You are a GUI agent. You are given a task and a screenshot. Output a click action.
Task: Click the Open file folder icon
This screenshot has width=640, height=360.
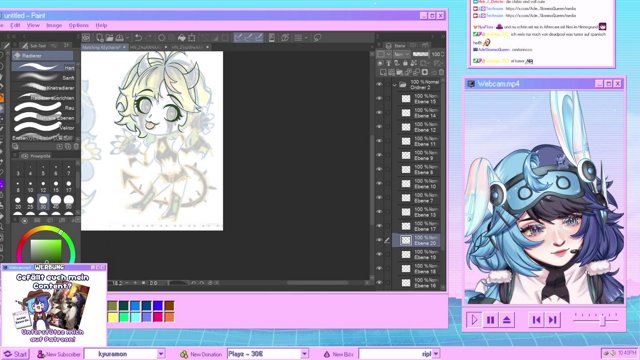pyautogui.click(x=109, y=38)
